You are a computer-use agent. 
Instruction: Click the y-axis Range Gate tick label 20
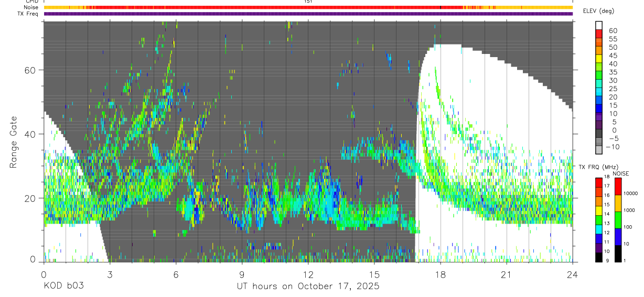[30, 199]
